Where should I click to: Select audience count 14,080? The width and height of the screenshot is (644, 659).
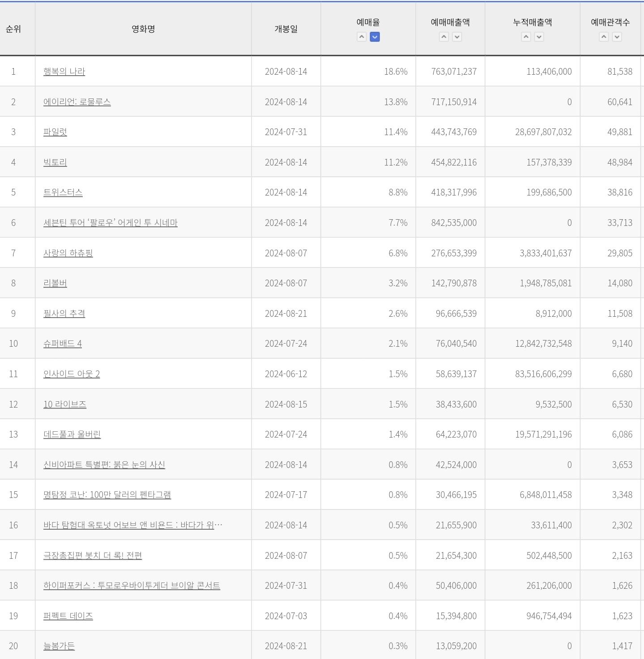pos(620,283)
